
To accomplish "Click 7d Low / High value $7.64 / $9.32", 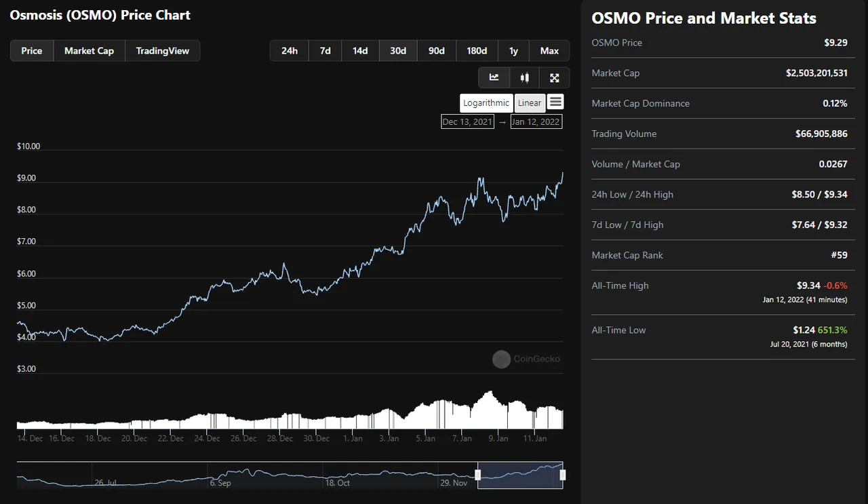I will [819, 225].
